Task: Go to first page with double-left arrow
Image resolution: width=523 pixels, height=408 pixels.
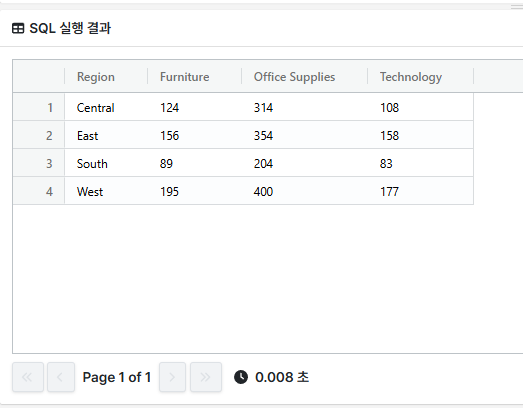Action: click(28, 377)
